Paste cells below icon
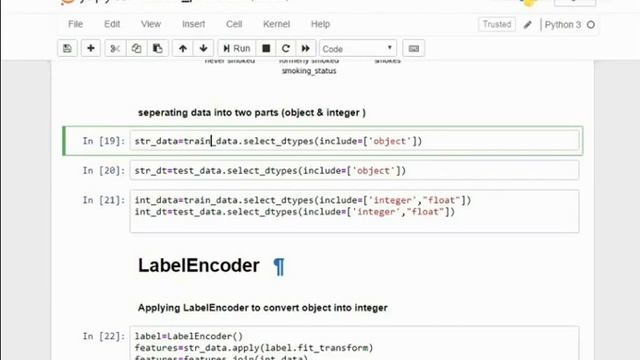Viewport: 640px width, 360px height. coord(158,49)
